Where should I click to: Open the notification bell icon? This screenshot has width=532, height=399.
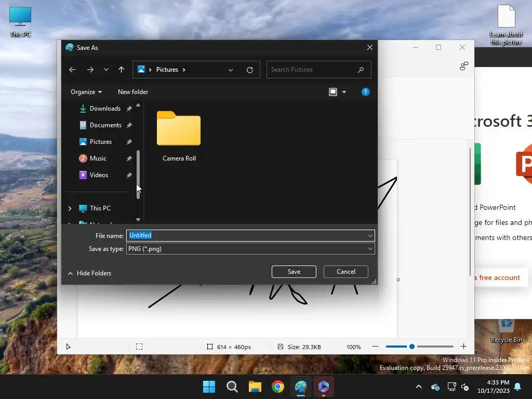click(518, 387)
